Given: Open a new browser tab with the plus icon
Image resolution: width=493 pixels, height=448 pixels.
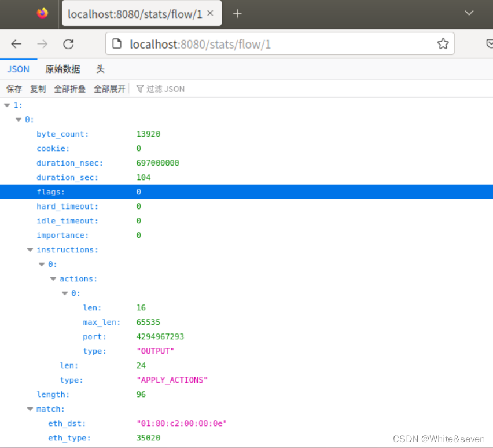Looking at the screenshot, I should click(237, 13).
